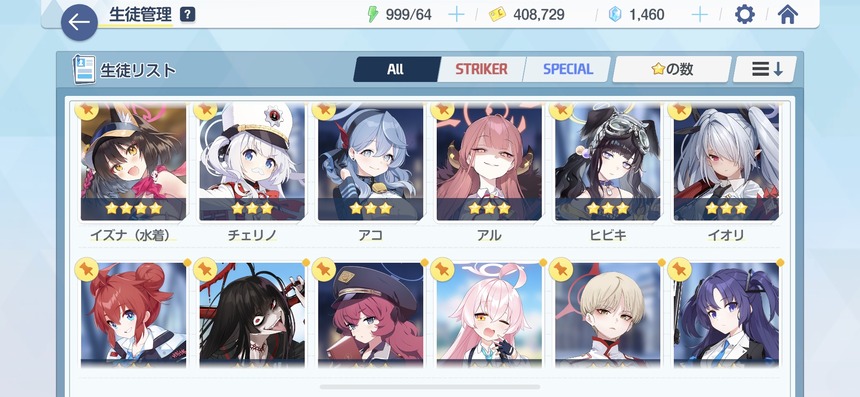The height and width of the screenshot is (397, 860).
Task: Switch to the SPECIAL tab
Action: point(568,69)
